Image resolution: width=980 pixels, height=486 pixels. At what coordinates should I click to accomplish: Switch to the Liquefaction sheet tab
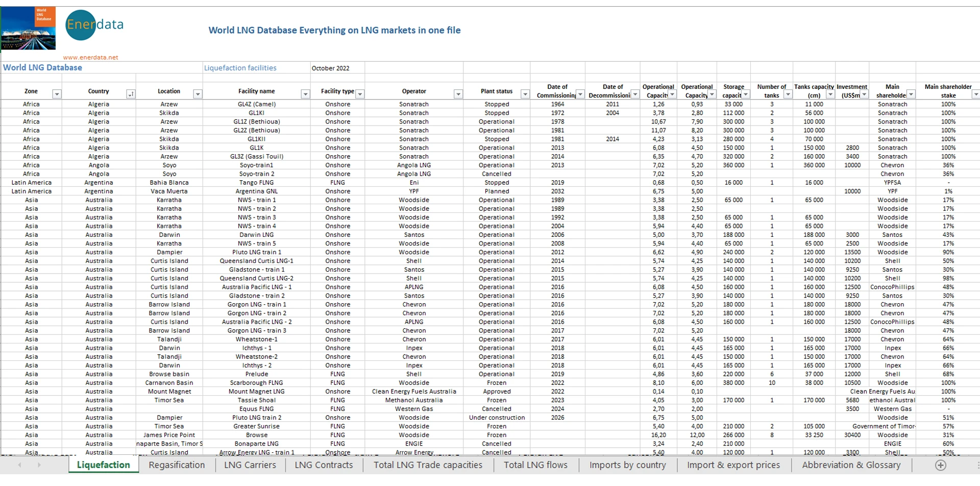(x=104, y=465)
